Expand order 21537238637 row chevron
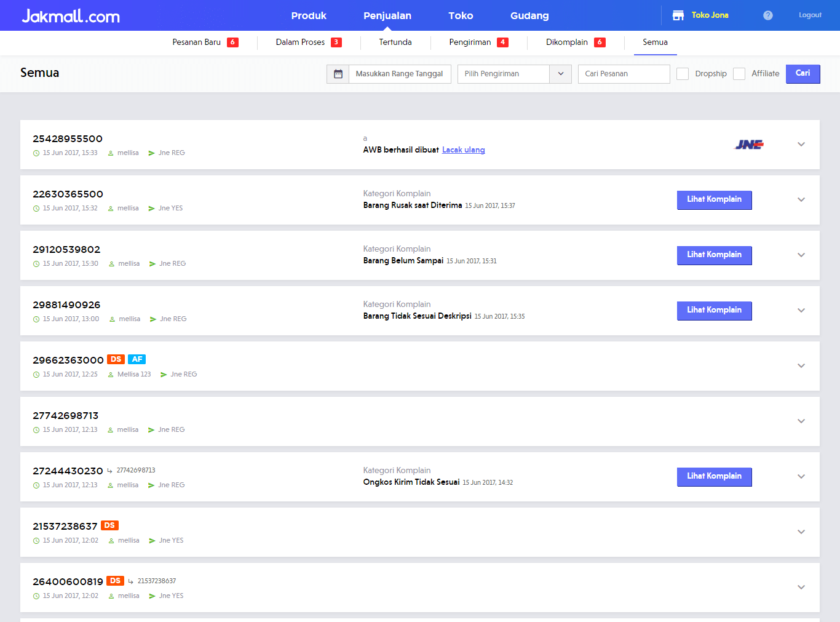This screenshot has width=840, height=622. [x=801, y=532]
